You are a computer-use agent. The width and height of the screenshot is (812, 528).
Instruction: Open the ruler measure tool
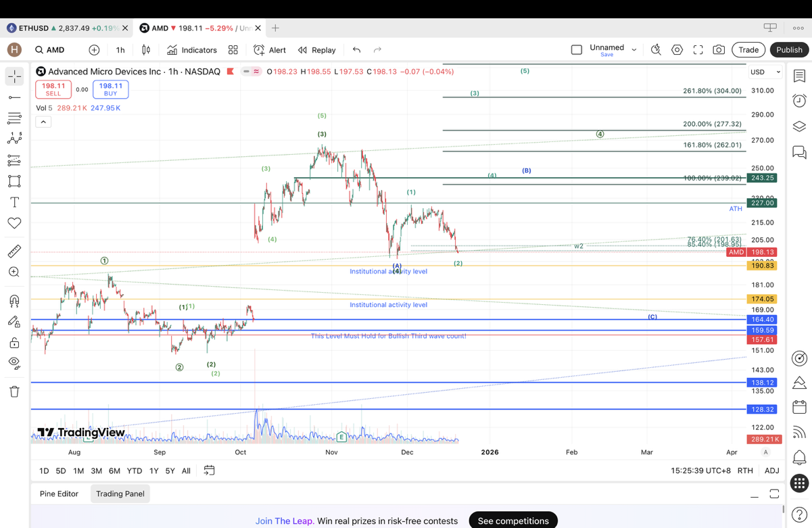(14, 251)
